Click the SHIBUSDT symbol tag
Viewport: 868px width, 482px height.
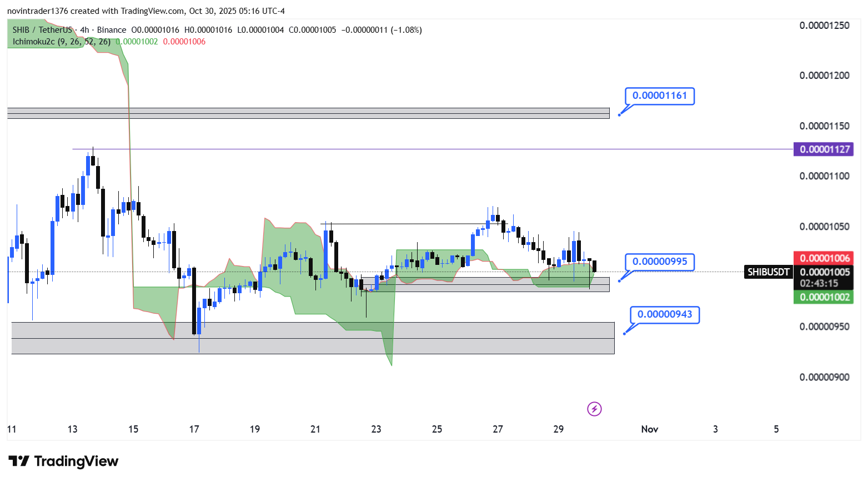[x=768, y=272]
